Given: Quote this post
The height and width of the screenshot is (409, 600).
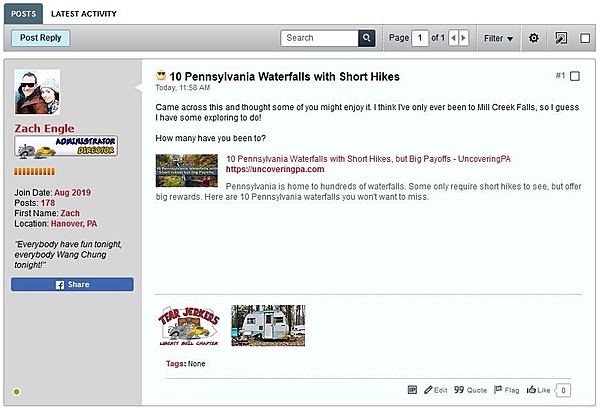Looking at the screenshot, I should [471, 389].
